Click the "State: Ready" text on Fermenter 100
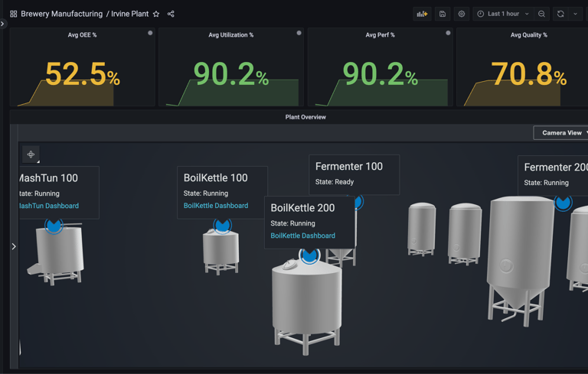Image resolution: width=588 pixels, height=374 pixels. 334,182
